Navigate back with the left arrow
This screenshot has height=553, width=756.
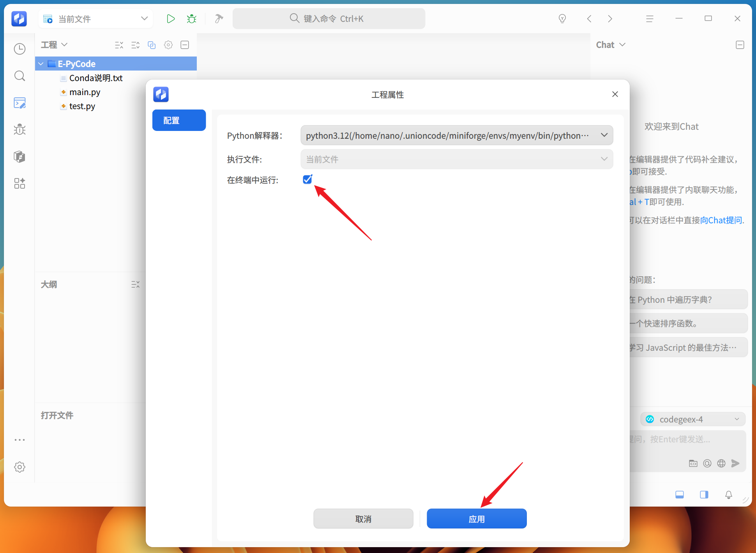pos(589,19)
